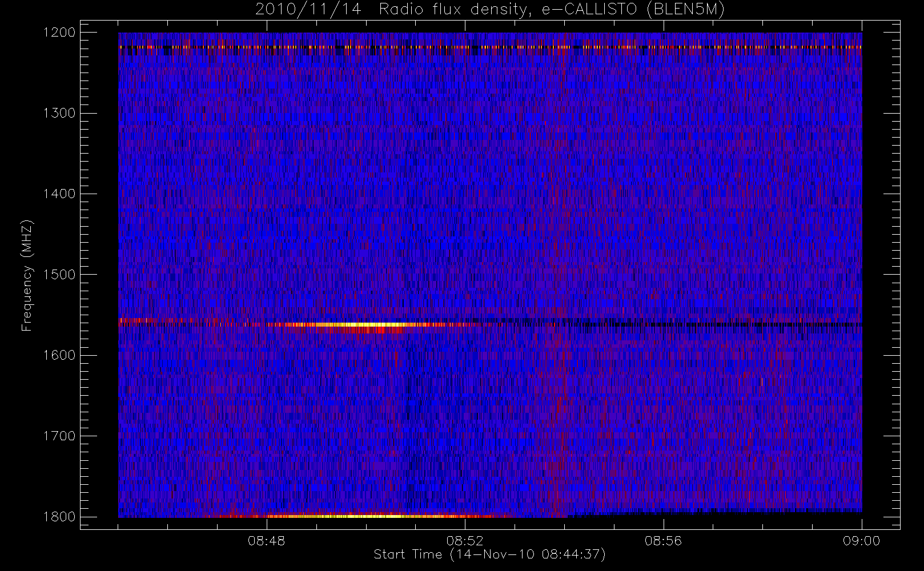Click the 08:52 time tick label
This screenshot has height=571, width=924.
coord(465,541)
